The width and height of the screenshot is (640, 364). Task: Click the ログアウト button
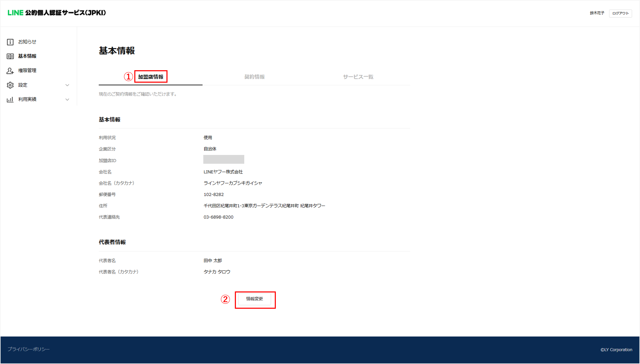(620, 13)
